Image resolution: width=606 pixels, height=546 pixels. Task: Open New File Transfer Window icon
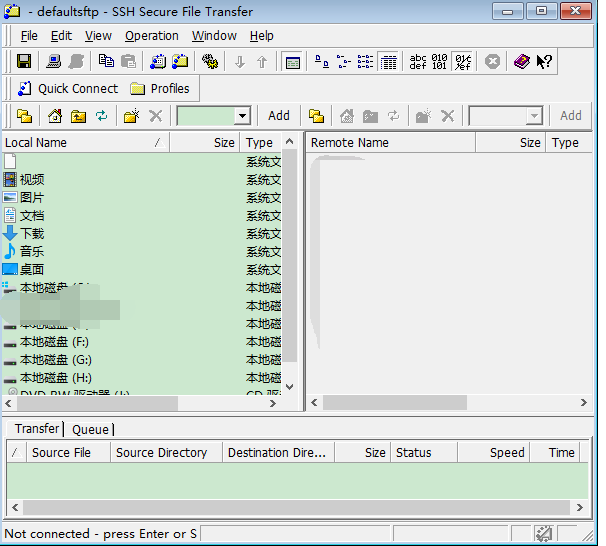(x=180, y=61)
